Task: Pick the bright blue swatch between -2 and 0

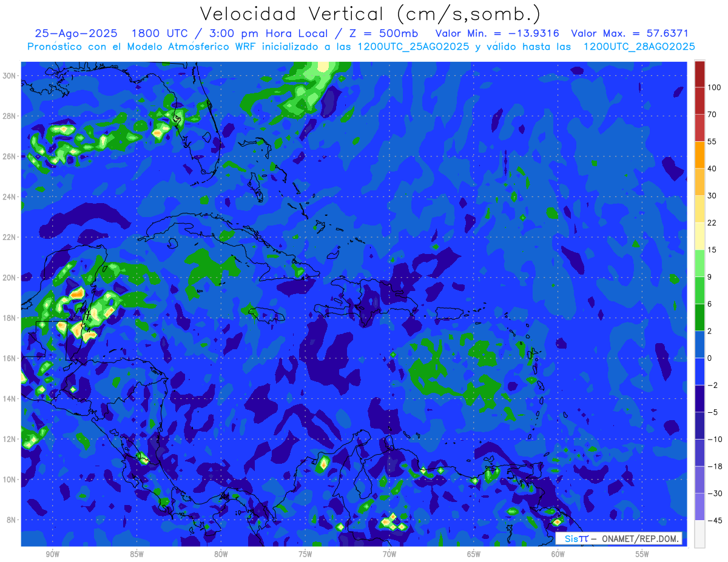Action: coord(699,372)
